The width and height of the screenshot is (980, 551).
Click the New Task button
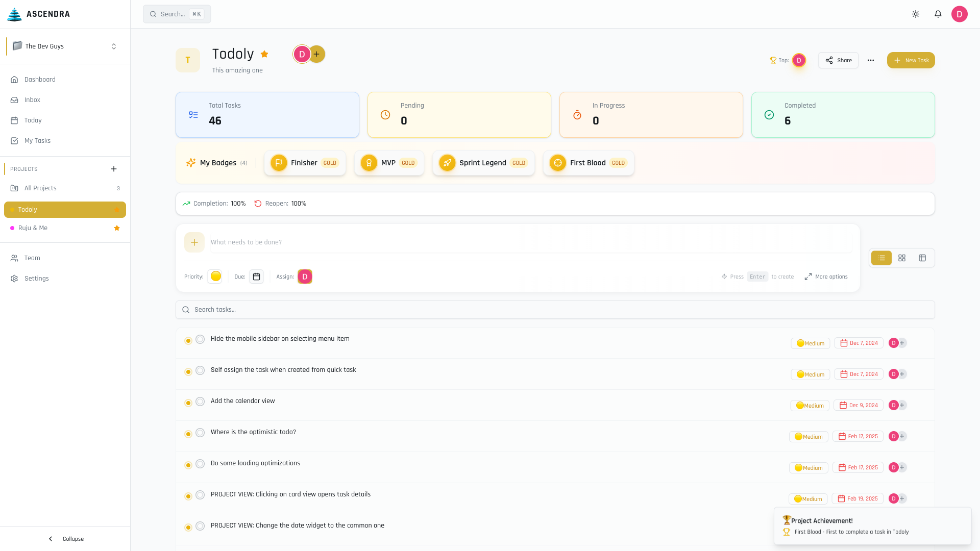click(911, 60)
